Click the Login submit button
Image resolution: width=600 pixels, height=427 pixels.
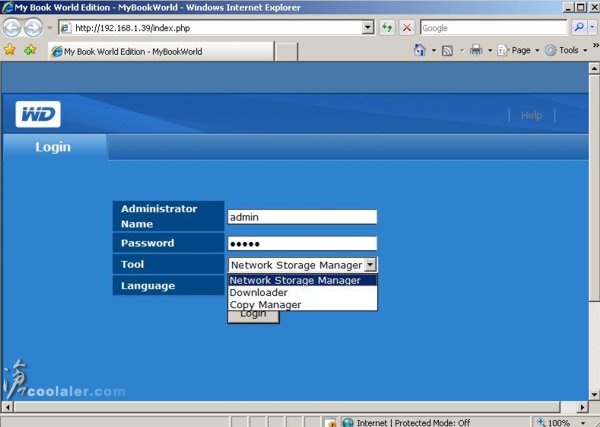click(x=253, y=316)
